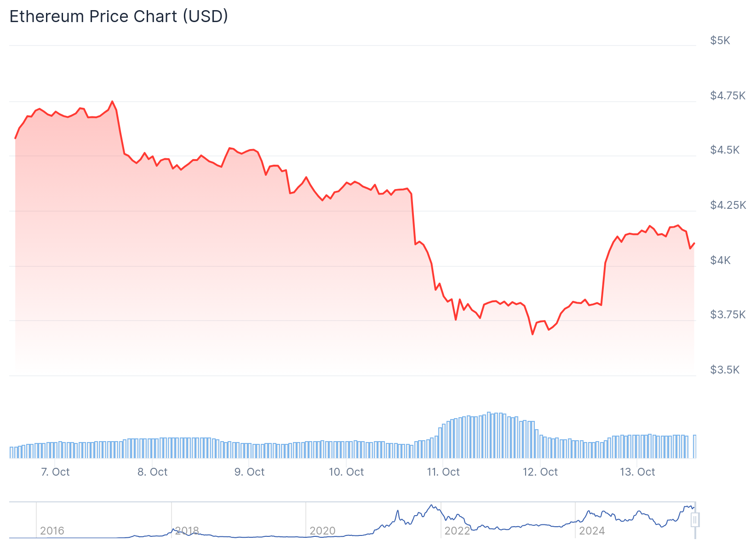Select the 8. Oct axis label
This screenshot has width=756, height=552.
click(153, 472)
